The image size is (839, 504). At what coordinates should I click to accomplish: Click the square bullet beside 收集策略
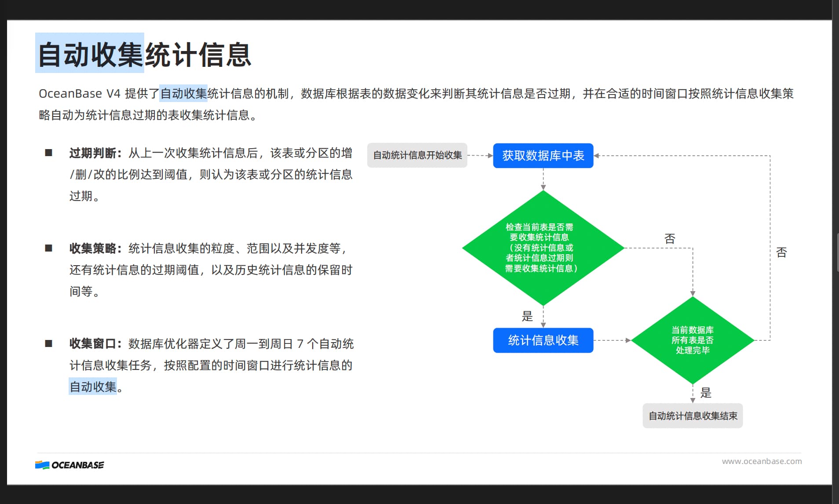click(49, 248)
